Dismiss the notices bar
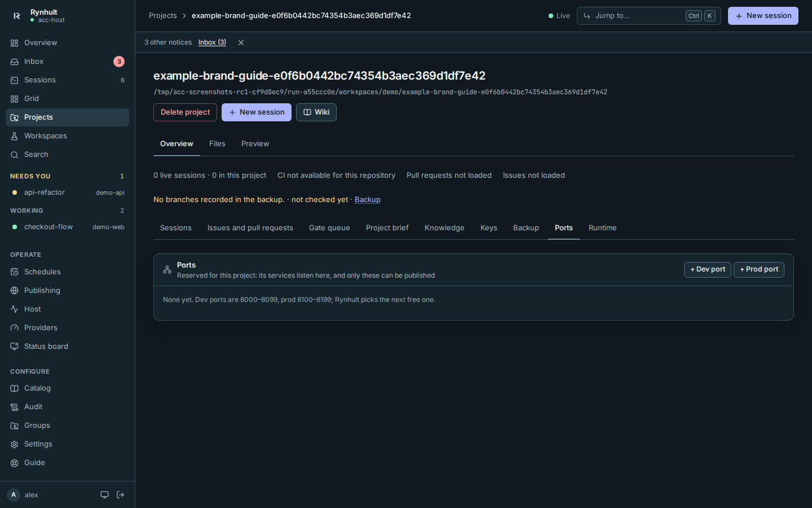Screen dimensions: 812x508 (241, 43)
